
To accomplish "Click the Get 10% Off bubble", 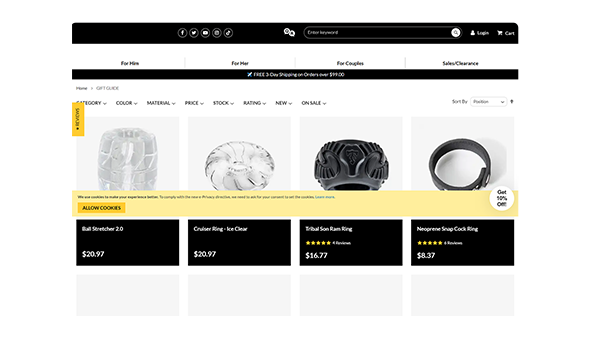I will (x=502, y=198).
